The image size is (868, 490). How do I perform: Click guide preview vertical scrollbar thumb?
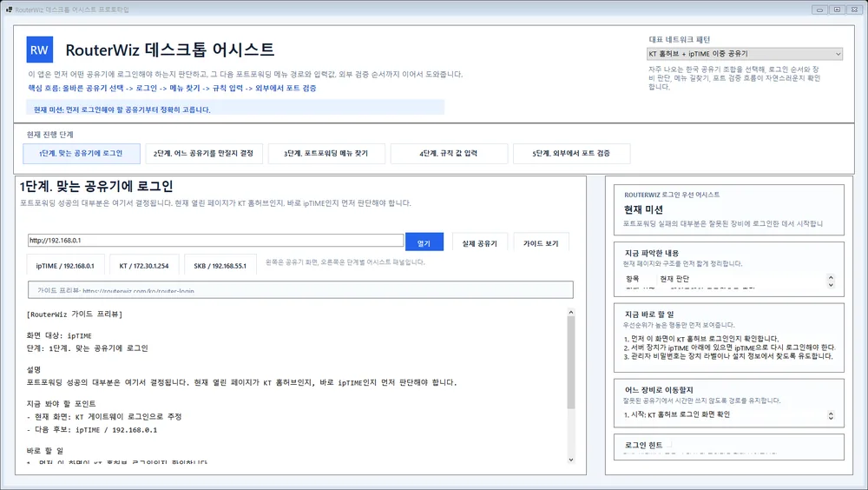pos(571,363)
